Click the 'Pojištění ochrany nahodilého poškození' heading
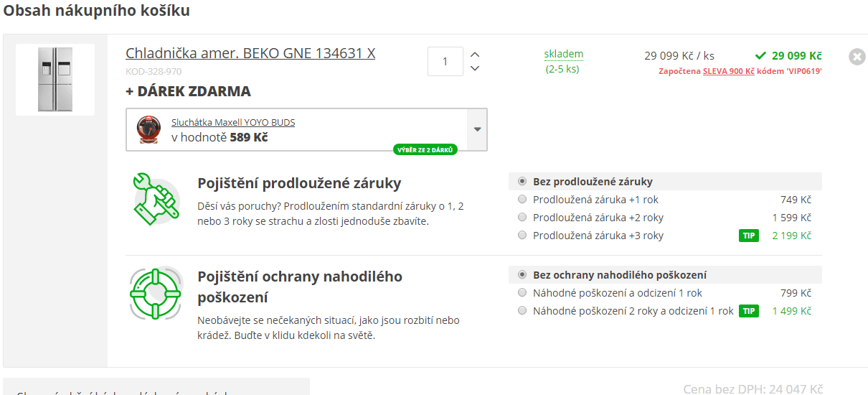Screen dimensions: 868x395 pos(300,287)
